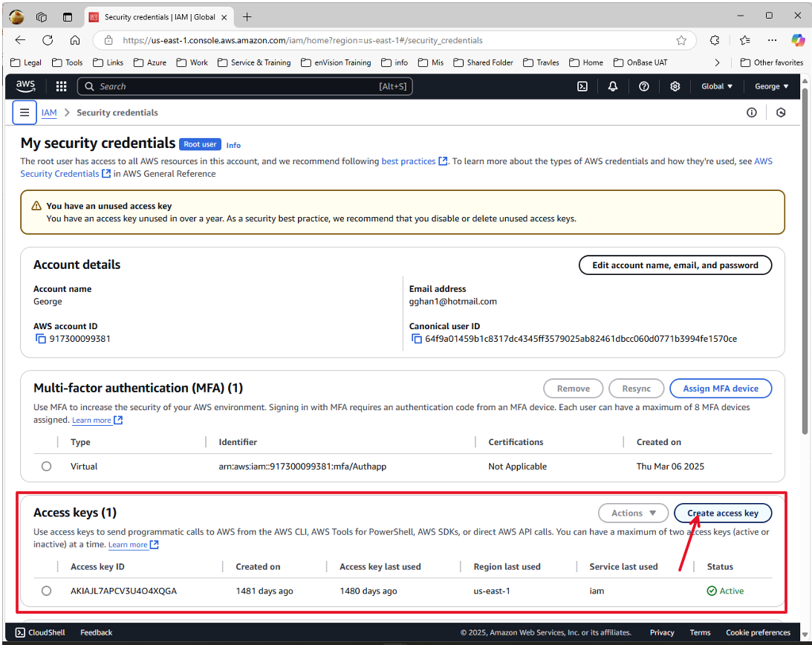Viewport: 812px width, 645px height.
Task: Open the tab actions menu icon
Action: (68, 17)
